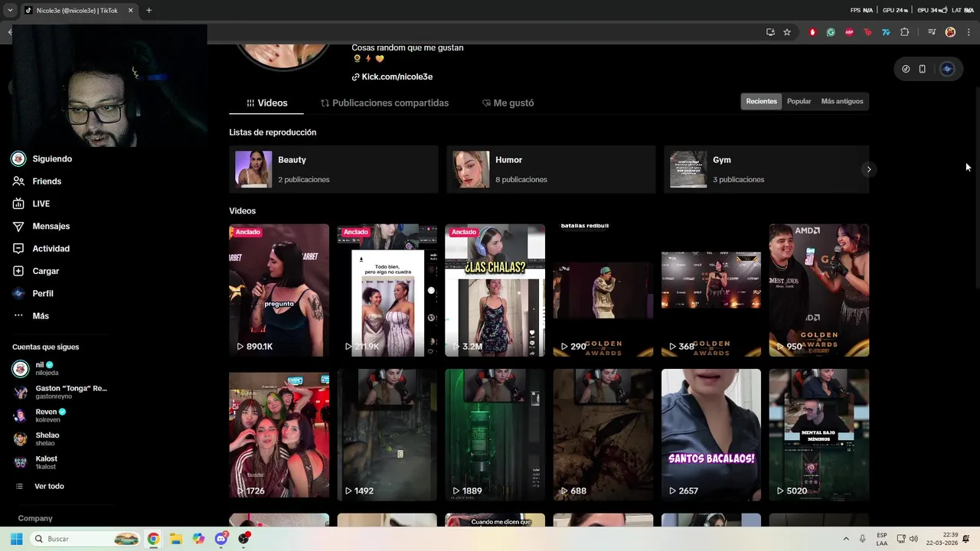Sort videos by Popular
Screen dimensions: 980x551
(x=799, y=101)
